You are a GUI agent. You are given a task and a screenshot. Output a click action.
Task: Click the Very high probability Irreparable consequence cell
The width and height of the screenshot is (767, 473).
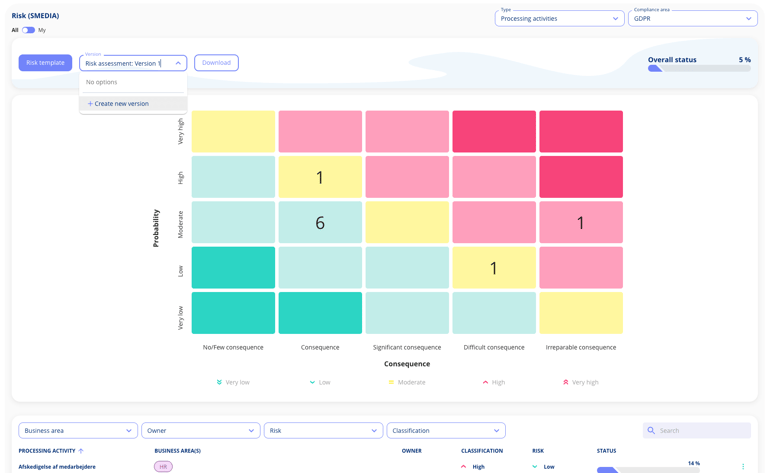[581, 132]
